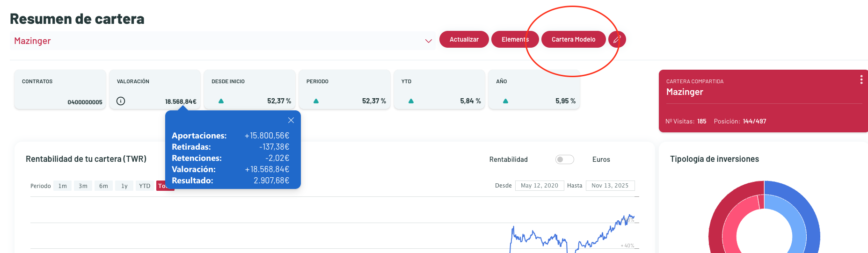868x253 pixels.
Task: Select the YTD period tab
Action: point(145,186)
